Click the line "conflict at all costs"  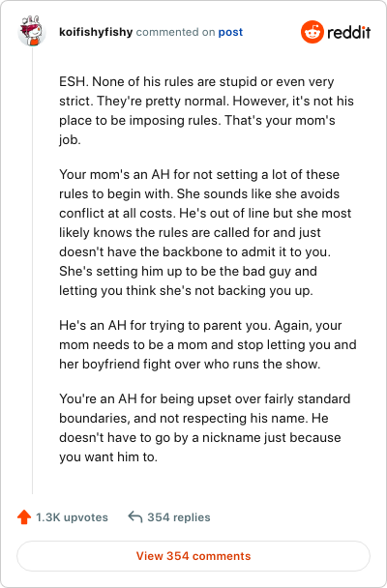(x=205, y=213)
